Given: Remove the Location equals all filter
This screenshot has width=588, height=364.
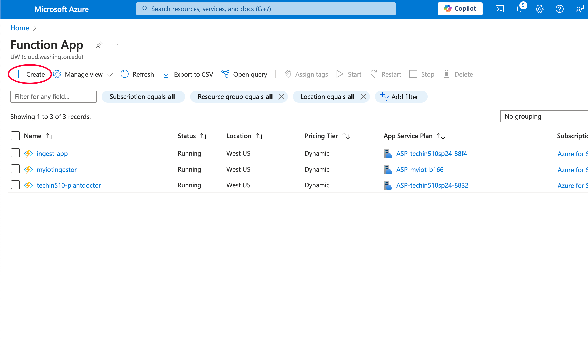Looking at the screenshot, I should pos(363,97).
